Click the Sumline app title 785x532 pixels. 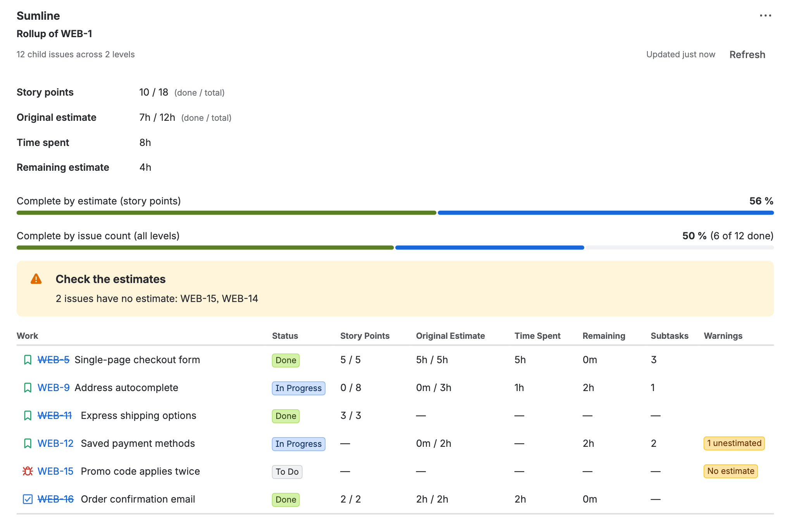[38, 16]
